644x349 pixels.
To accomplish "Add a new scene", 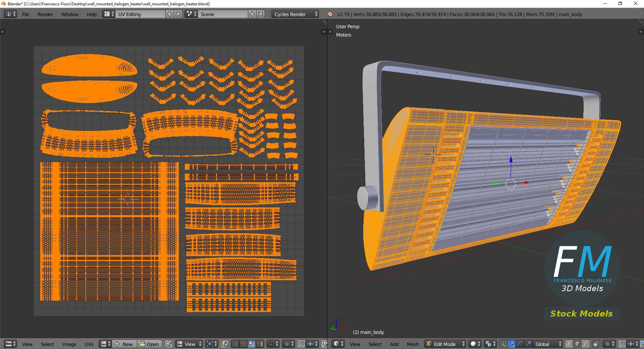I will pyautogui.click(x=252, y=14).
